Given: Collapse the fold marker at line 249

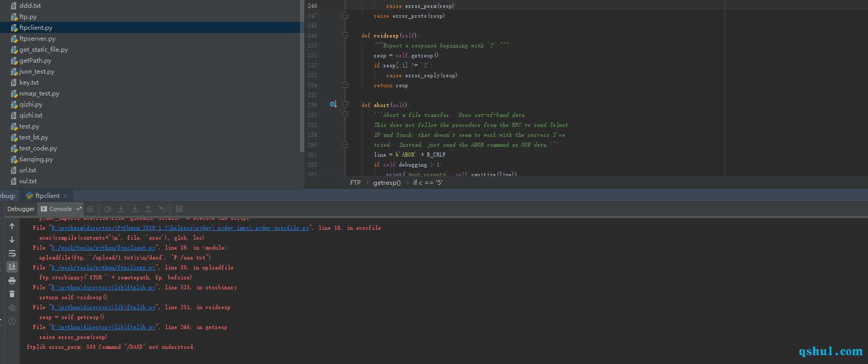Looking at the screenshot, I should 345,36.
